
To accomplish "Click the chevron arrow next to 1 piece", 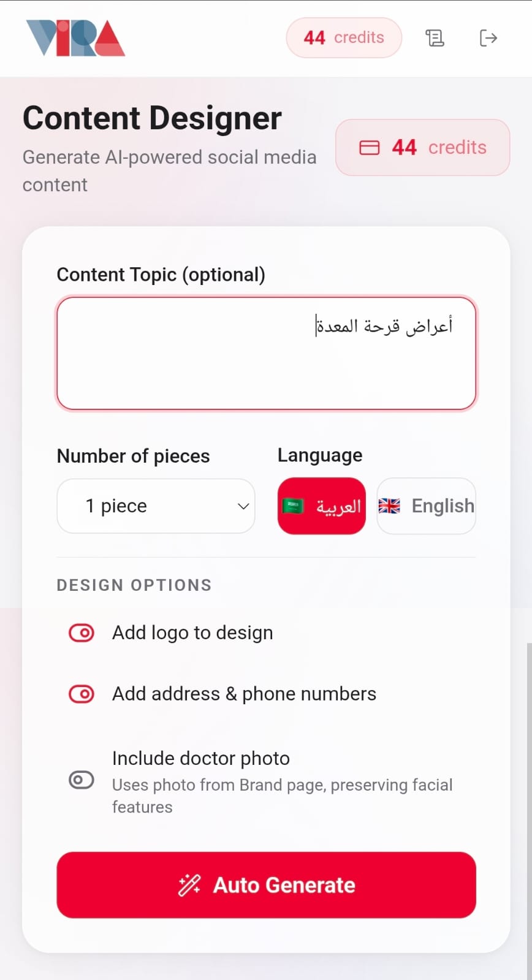I will [243, 506].
